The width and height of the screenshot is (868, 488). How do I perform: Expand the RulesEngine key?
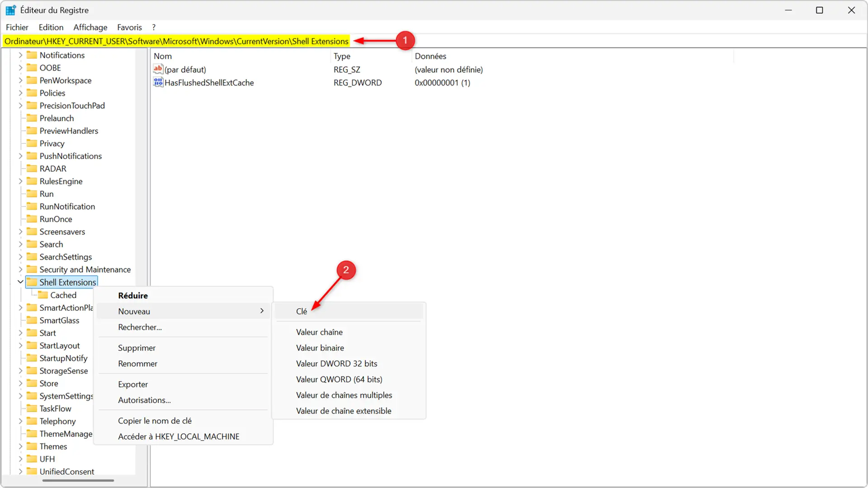click(20, 181)
